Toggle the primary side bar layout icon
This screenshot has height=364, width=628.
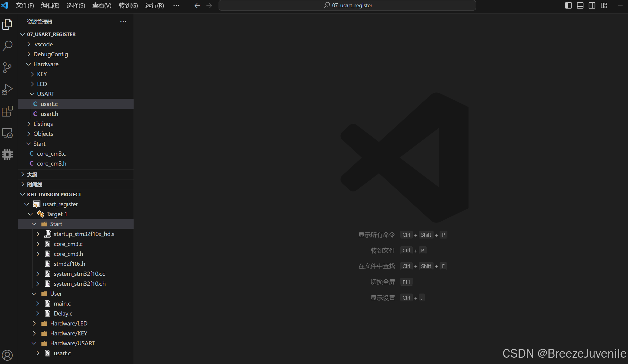(568, 5)
